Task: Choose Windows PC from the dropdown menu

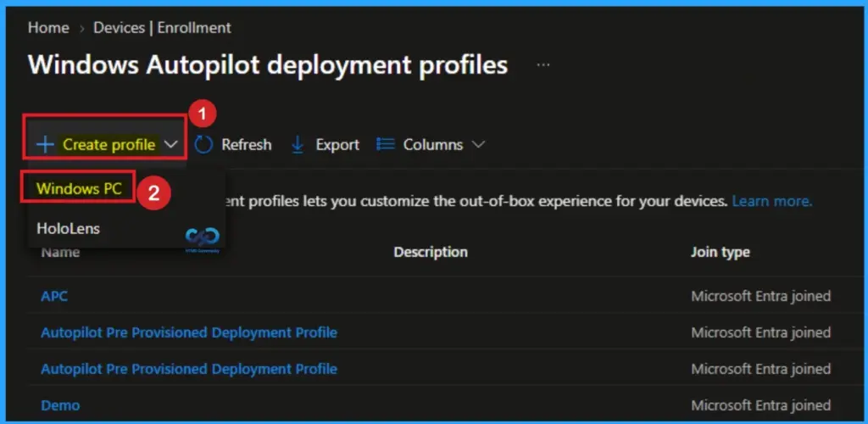Action: (x=79, y=189)
